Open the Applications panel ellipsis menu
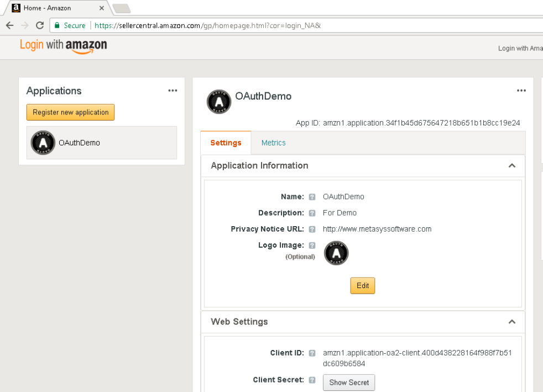543x392 pixels. coord(173,91)
